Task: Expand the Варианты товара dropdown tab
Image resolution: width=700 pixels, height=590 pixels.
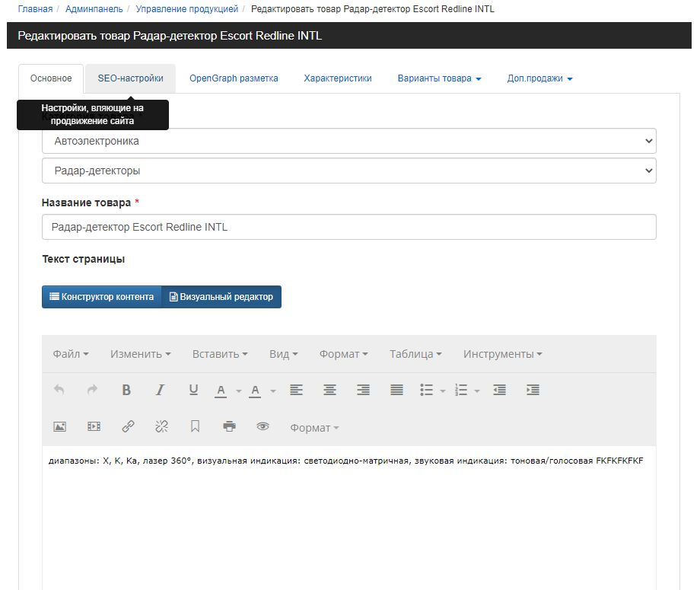Action: pos(439,78)
